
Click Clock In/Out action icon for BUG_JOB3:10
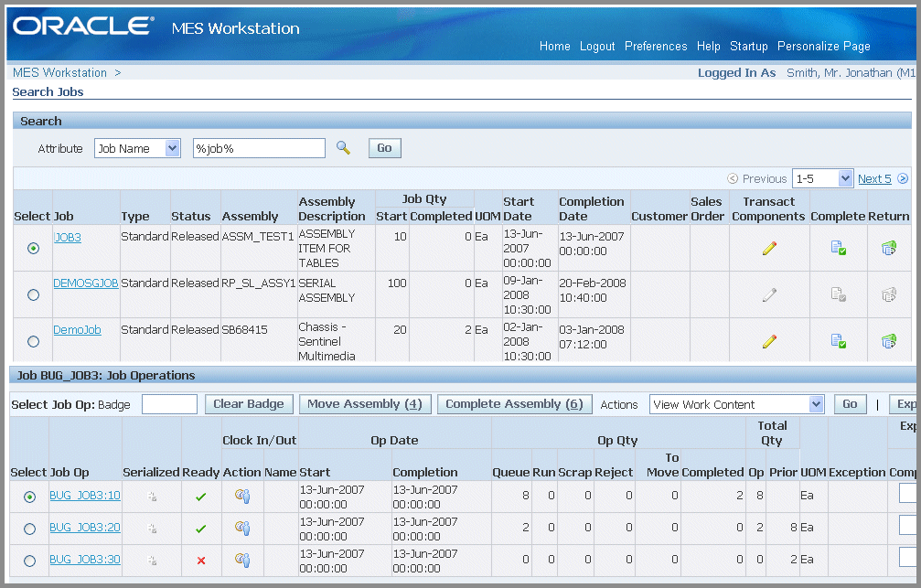242,497
